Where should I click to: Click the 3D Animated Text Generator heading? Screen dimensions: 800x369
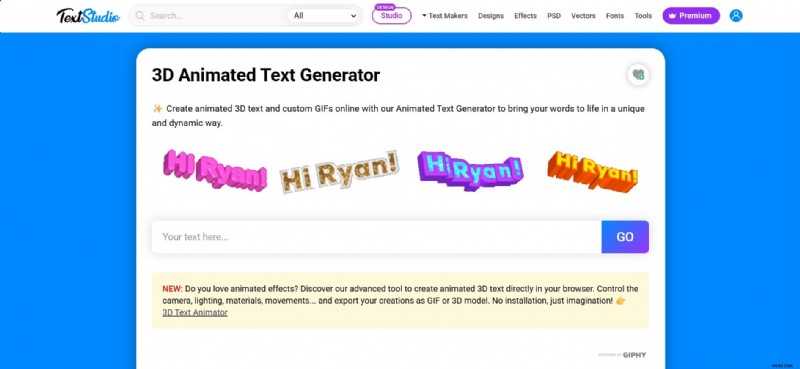click(x=266, y=76)
